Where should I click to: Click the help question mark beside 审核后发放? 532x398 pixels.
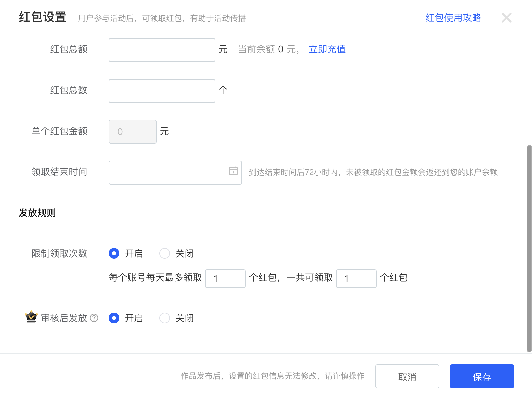94,318
